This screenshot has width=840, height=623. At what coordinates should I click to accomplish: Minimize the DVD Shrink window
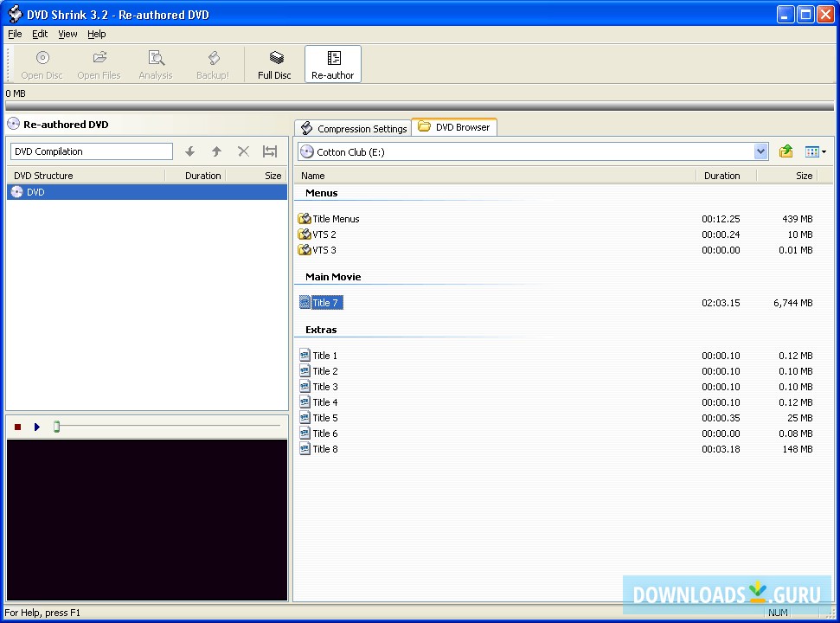(x=785, y=15)
